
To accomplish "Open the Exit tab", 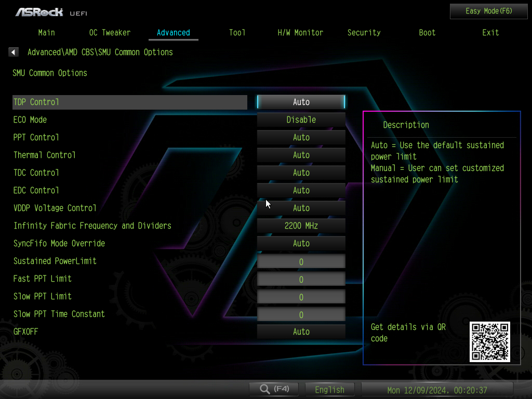I will (x=490, y=33).
